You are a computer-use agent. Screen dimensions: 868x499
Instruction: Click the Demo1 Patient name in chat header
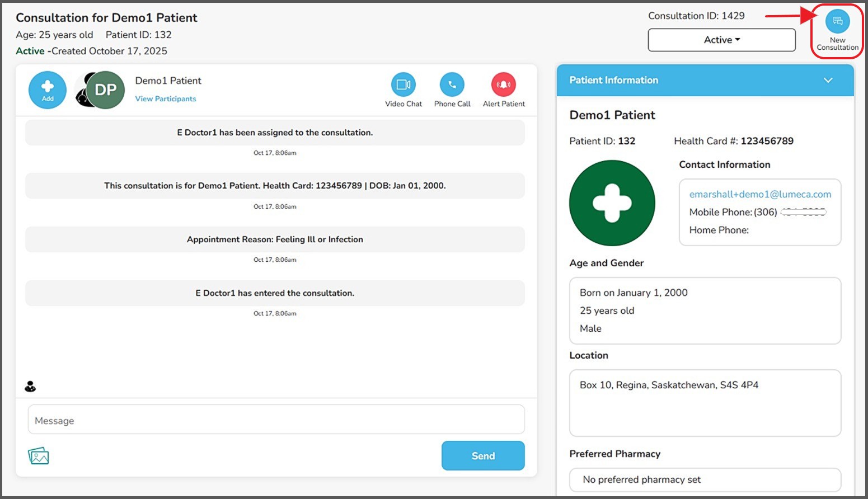tap(168, 81)
